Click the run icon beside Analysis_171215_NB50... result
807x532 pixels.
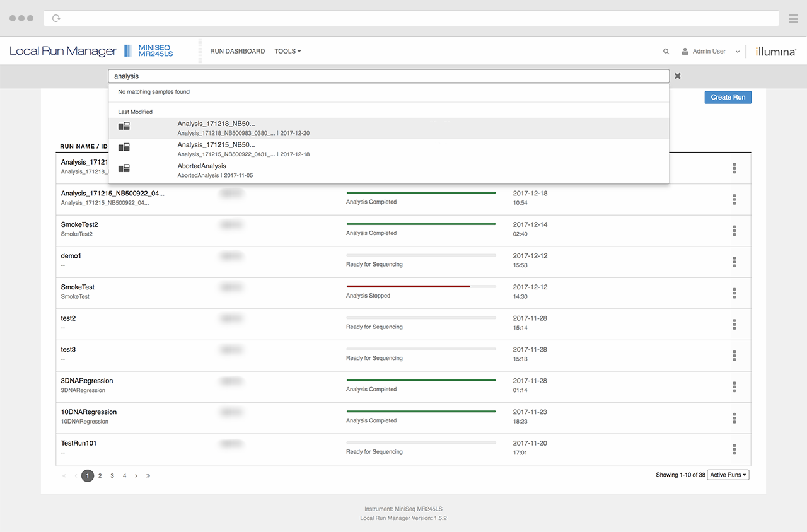(x=124, y=147)
